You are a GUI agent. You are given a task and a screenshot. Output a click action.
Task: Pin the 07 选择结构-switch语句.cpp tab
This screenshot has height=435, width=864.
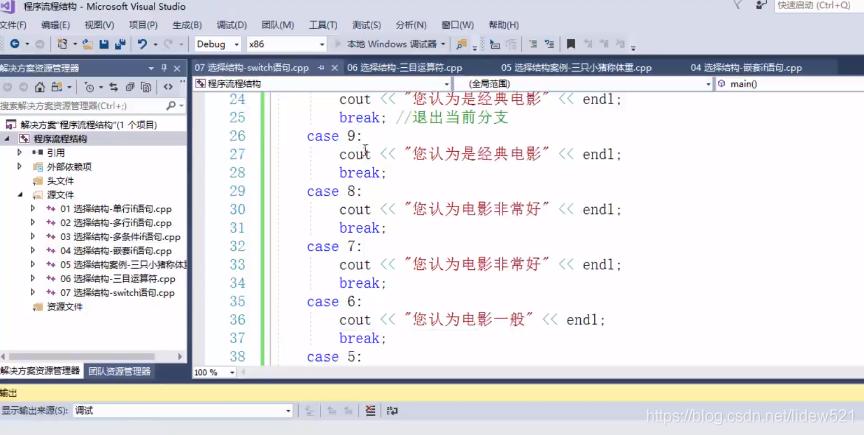[x=321, y=68]
